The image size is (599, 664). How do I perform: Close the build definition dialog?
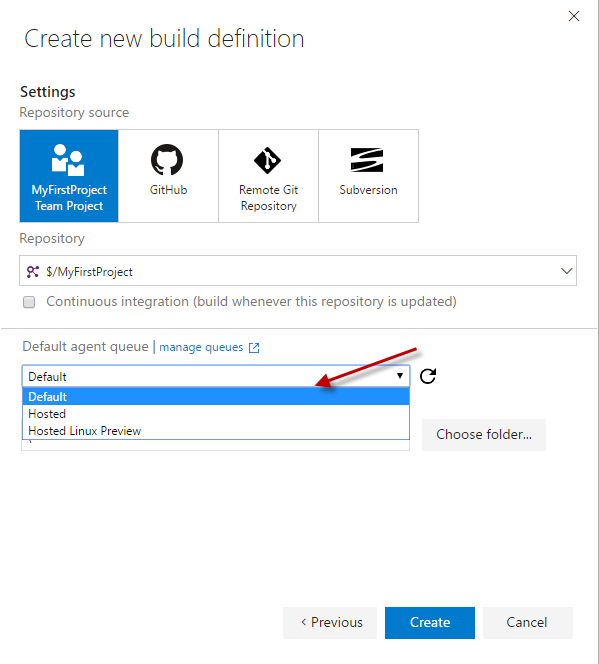pos(574,16)
